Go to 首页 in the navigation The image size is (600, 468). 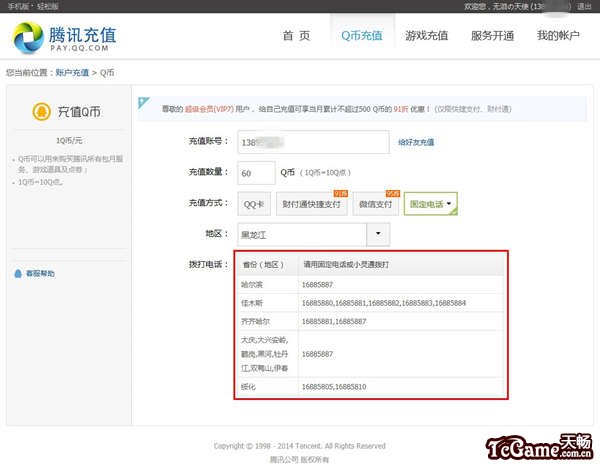[296, 36]
